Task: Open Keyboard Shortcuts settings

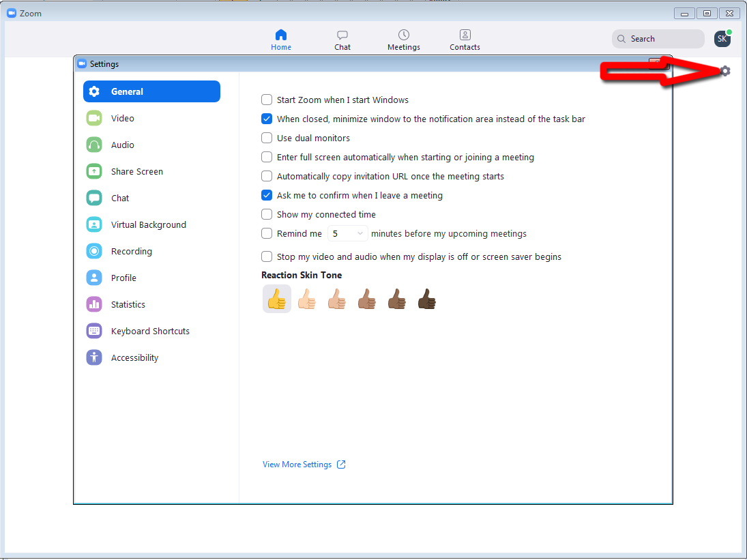Action: 150,331
